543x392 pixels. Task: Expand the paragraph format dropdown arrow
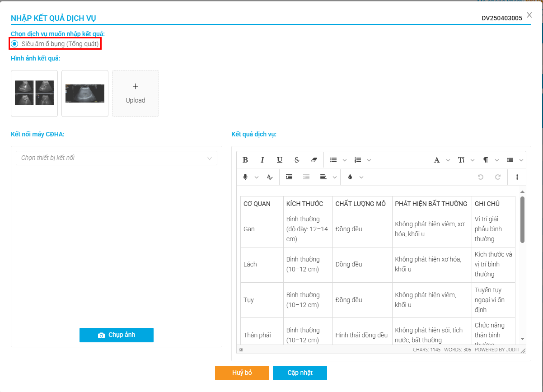click(497, 160)
